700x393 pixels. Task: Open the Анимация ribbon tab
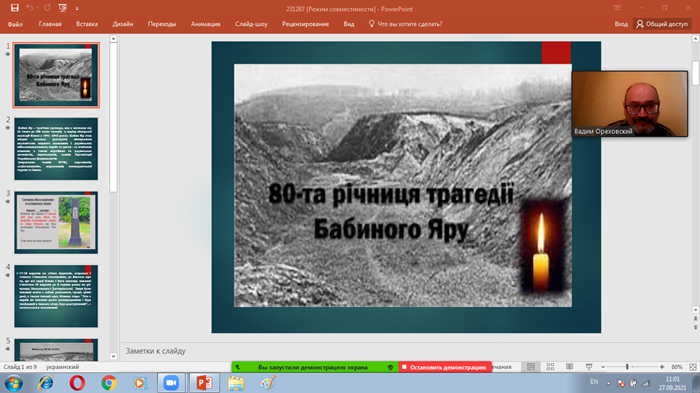(x=205, y=24)
